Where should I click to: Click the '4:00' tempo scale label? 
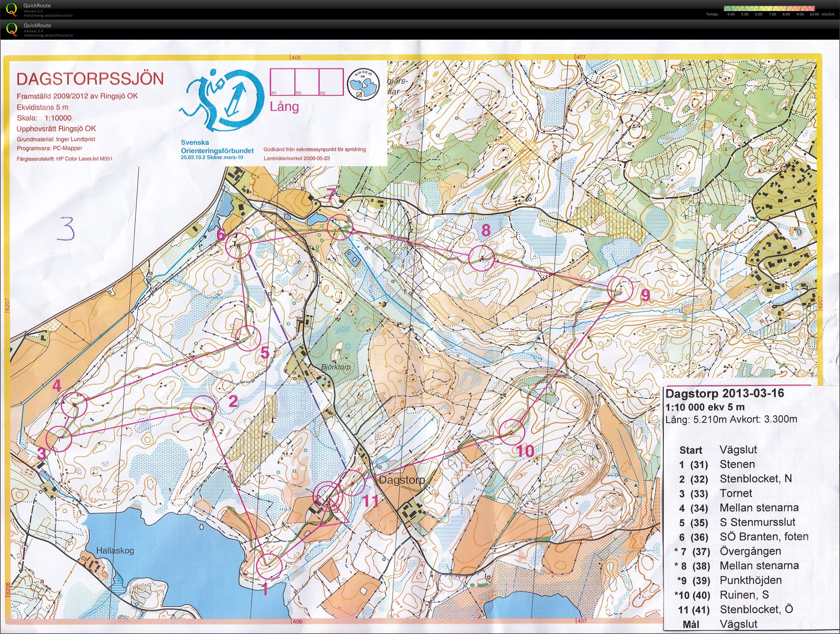[x=731, y=14]
